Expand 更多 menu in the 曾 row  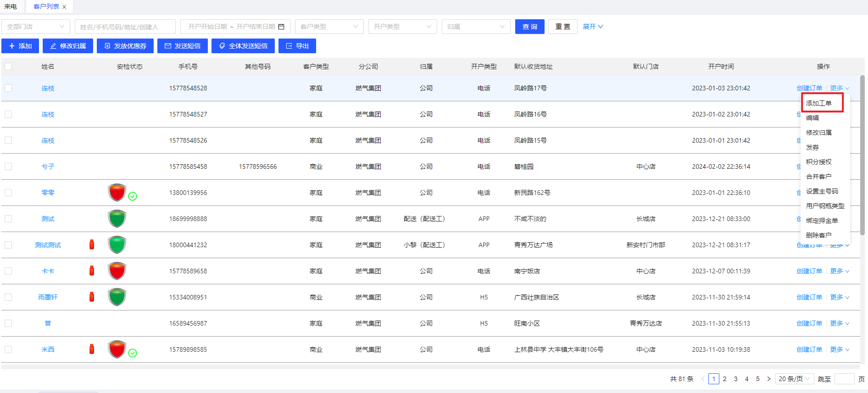point(840,323)
